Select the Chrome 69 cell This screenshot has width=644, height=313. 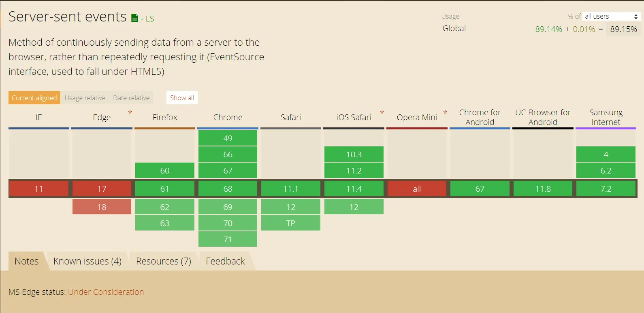coord(228,207)
